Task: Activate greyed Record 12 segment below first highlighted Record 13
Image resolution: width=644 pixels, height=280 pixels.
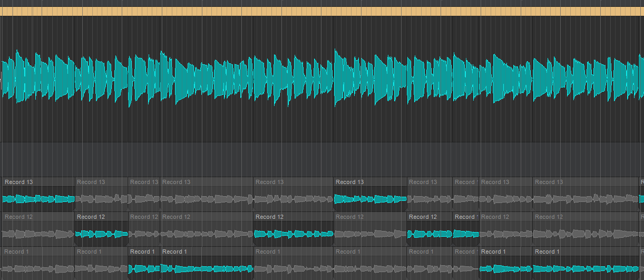Action: point(38,229)
